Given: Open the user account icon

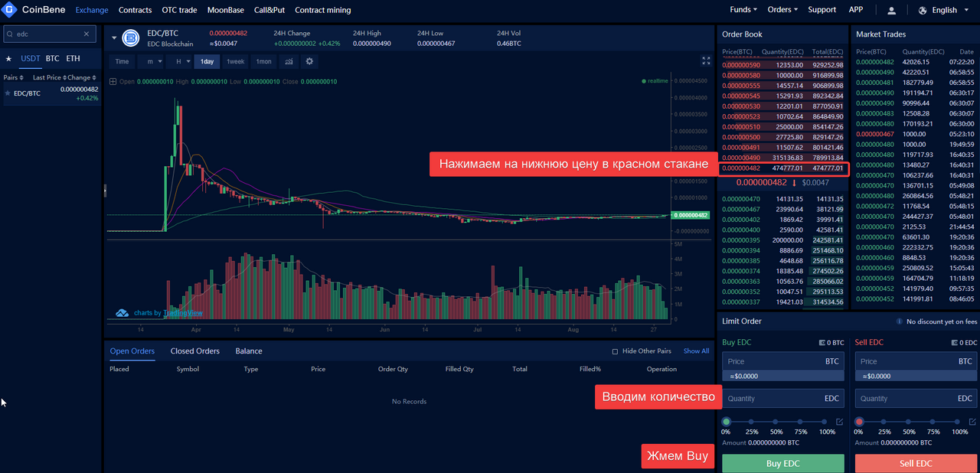Looking at the screenshot, I should tap(891, 10).
